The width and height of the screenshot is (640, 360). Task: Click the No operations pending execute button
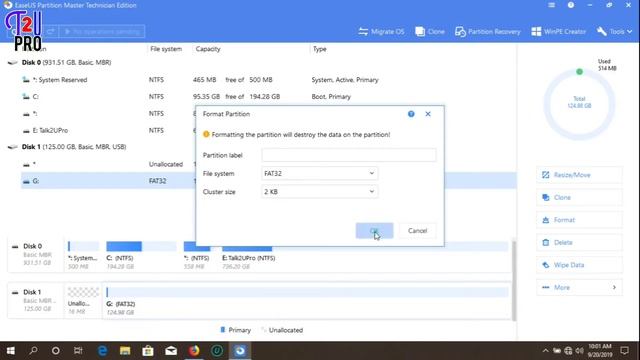[102, 31]
